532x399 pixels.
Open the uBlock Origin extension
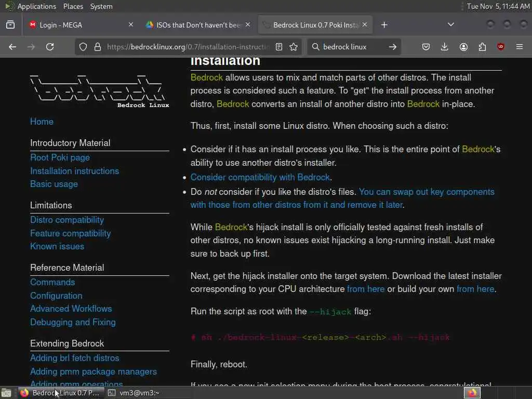pos(501,47)
